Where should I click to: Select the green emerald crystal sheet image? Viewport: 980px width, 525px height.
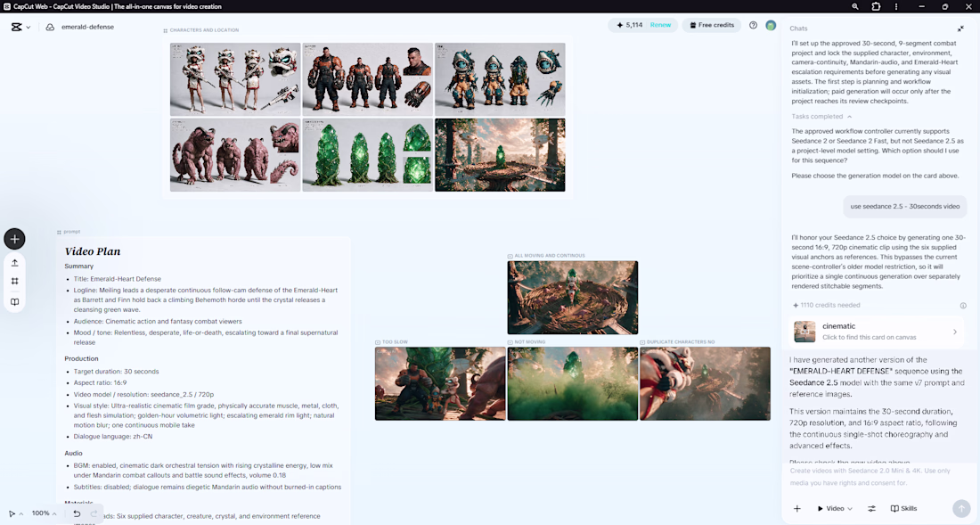367,155
